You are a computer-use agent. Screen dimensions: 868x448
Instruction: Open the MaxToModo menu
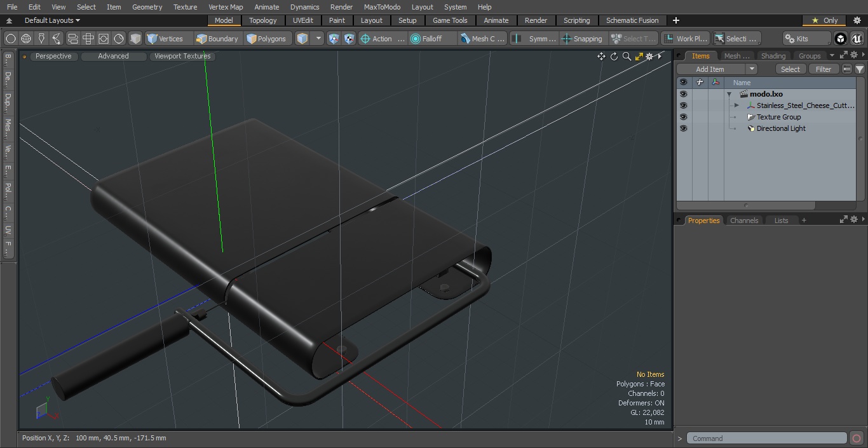[382, 7]
